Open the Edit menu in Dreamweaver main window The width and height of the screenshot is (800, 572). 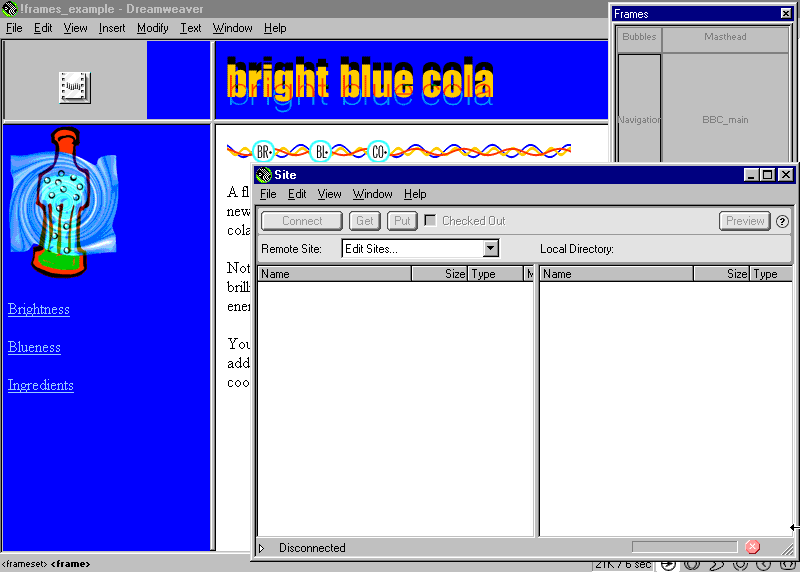click(43, 28)
